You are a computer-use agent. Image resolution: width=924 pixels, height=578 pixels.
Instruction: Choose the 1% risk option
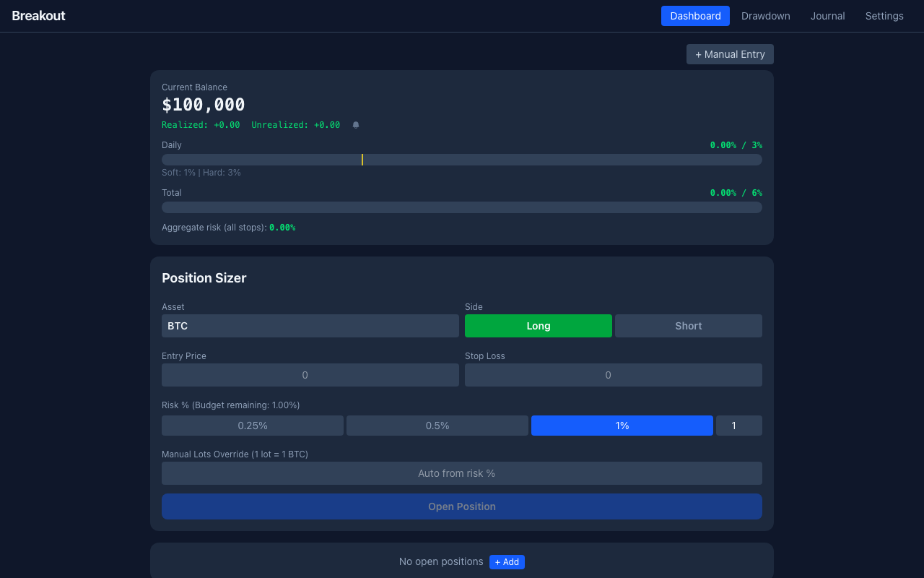pyautogui.click(x=622, y=426)
